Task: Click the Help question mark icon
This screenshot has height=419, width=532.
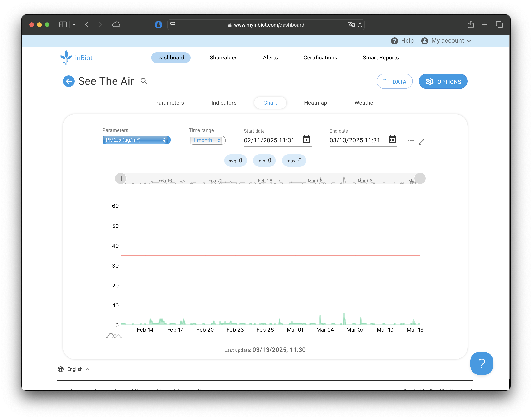Action: pyautogui.click(x=394, y=41)
